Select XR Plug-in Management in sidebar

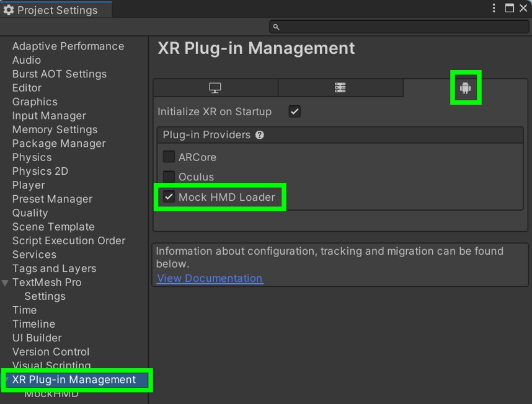coord(74,380)
